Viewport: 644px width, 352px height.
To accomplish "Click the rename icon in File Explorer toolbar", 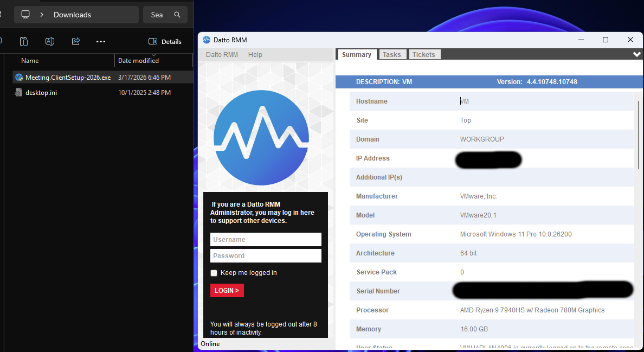I will click(x=50, y=41).
